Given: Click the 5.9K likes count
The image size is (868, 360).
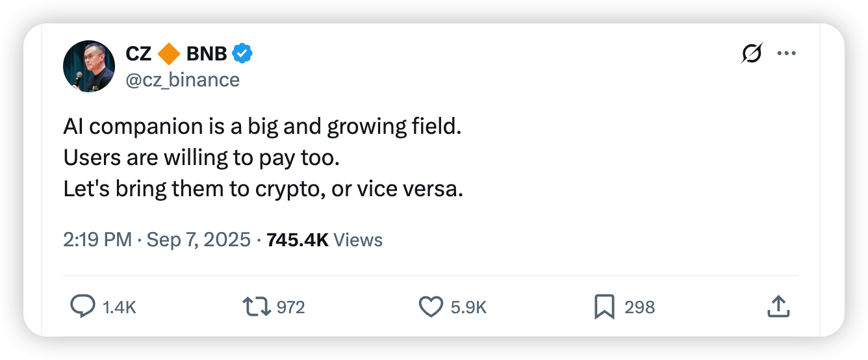Looking at the screenshot, I should pos(468,307).
